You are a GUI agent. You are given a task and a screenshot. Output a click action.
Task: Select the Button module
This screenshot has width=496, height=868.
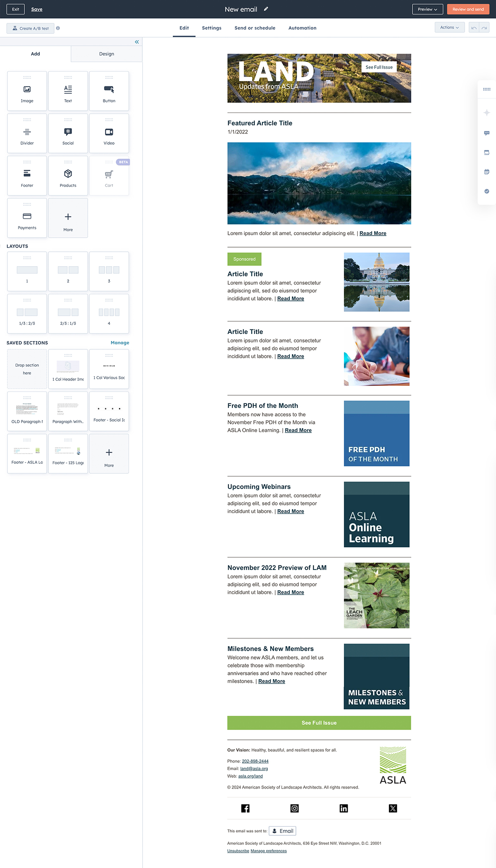(x=109, y=91)
